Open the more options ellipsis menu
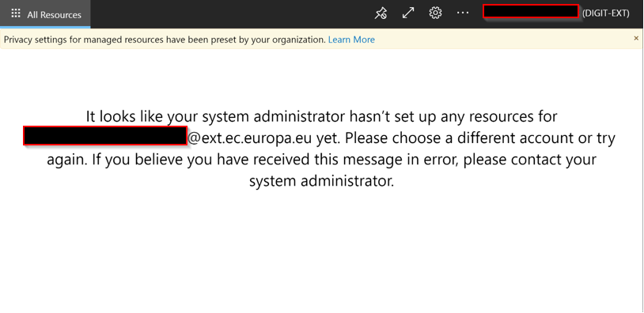Image resolution: width=644 pixels, height=313 pixels. [463, 13]
